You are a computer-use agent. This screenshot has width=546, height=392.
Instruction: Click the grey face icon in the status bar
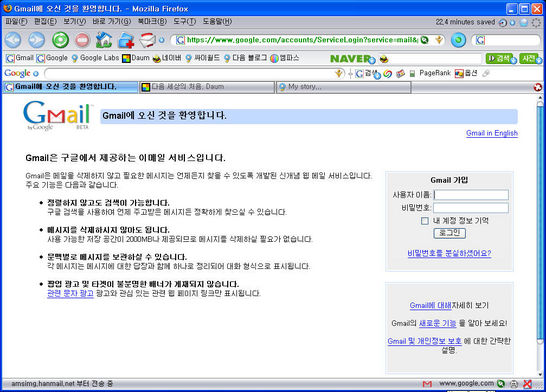(514, 384)
